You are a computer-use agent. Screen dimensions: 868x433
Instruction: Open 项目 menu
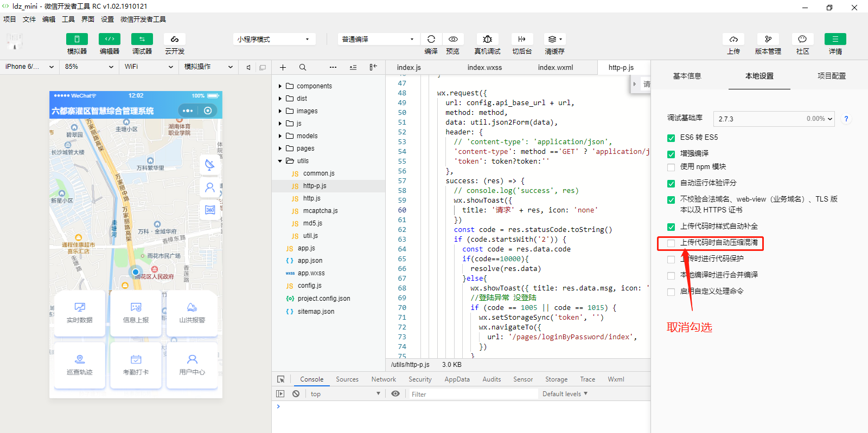[x=10, y=19]
